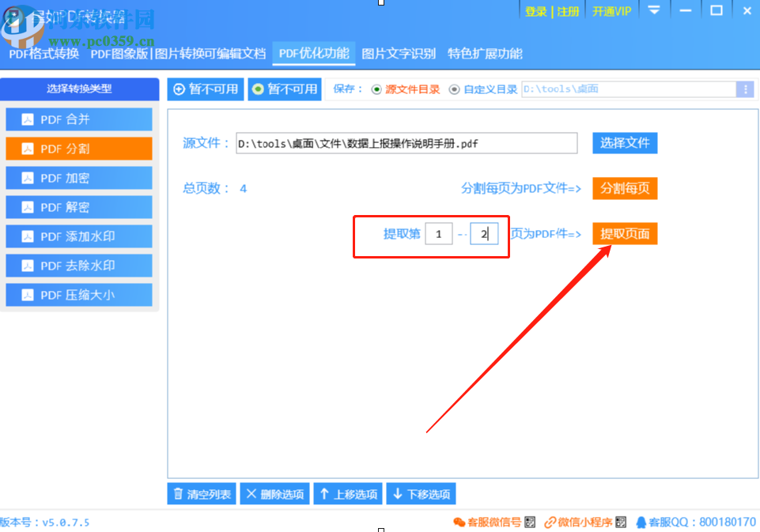Click the first 暂不可用 plus button
760x532 pixels.
(206, 89)
